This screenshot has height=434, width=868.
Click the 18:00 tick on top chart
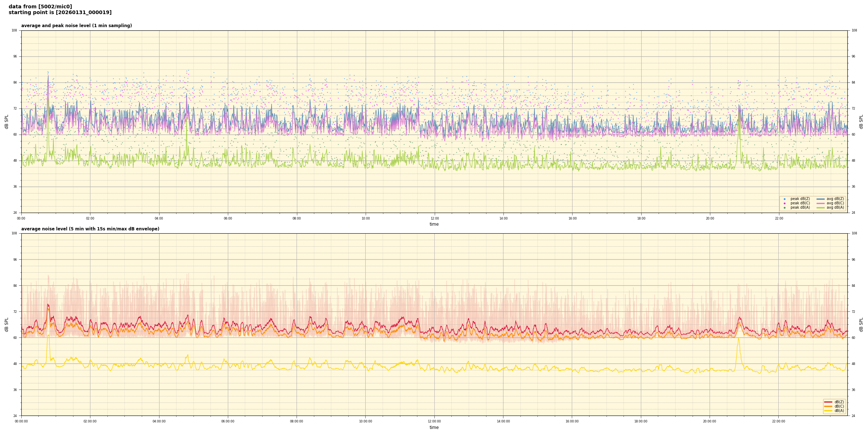[x=641, y=218]
